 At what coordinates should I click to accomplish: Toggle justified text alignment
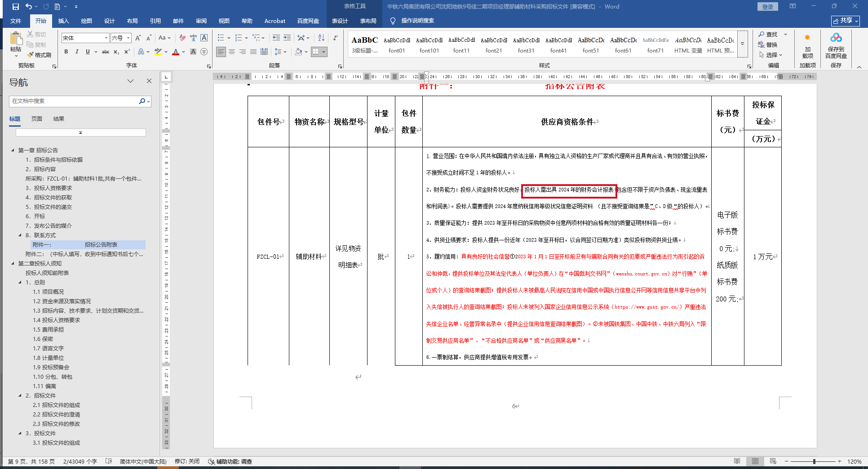pyautogui.click(x=253, y=52)
